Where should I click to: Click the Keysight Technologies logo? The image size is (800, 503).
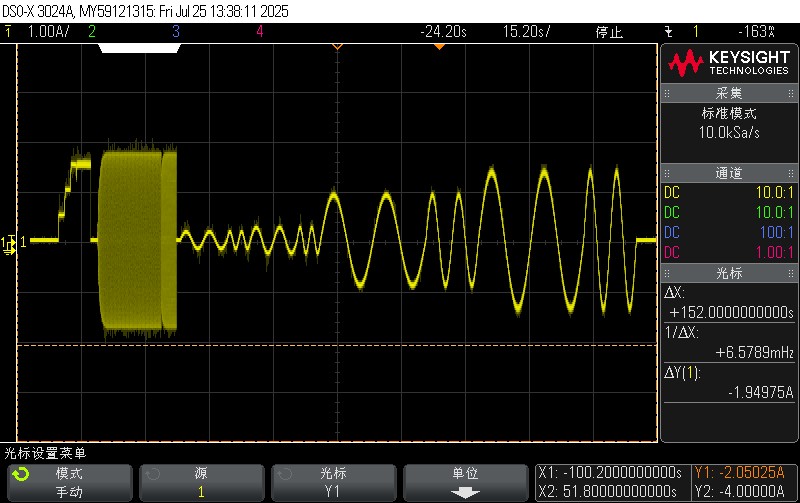729,65
